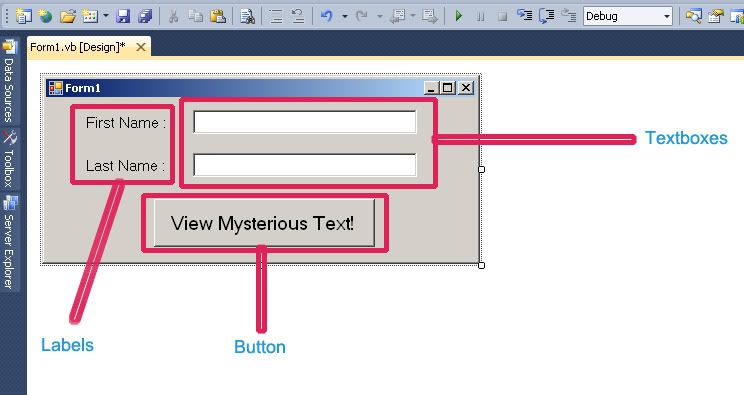The image size is (744, 395).
Task: Click the Find in Files icon
Action: (247, 17)
